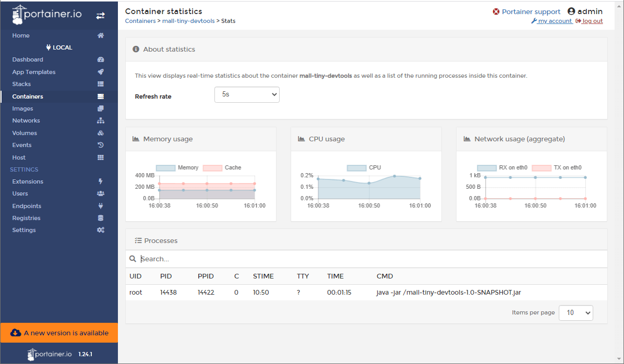Click the Registries database icon
This screenshot has width=624, height=364.
coord(101,218)
